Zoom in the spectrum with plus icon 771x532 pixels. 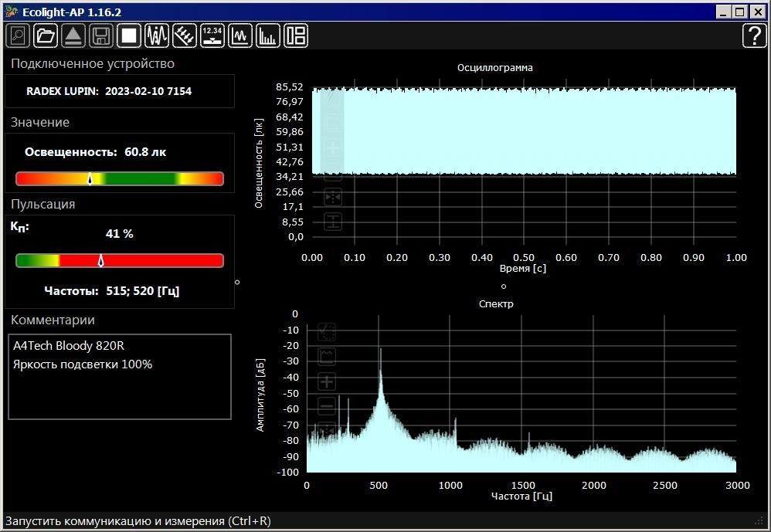(327, 381)
